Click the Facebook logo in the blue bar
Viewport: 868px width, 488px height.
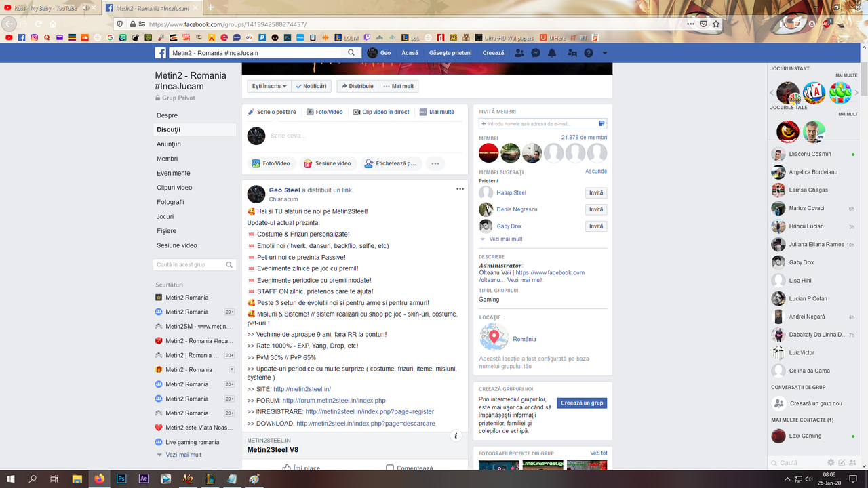tap(161, 53)
